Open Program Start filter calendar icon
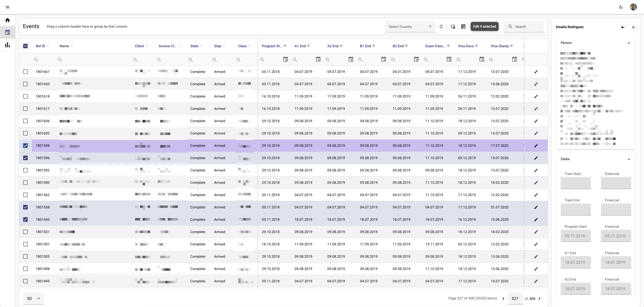The image size is (644, 307). [285, 59]
